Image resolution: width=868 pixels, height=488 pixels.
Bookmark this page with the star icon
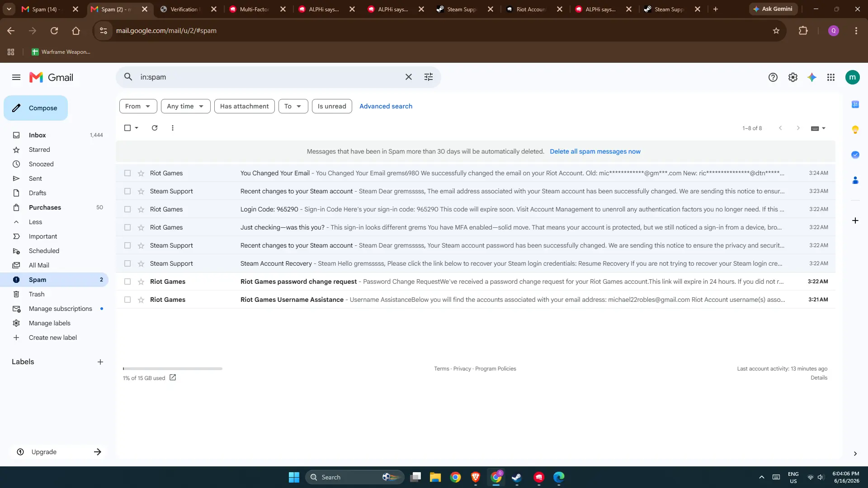click(x=776, y=31)
